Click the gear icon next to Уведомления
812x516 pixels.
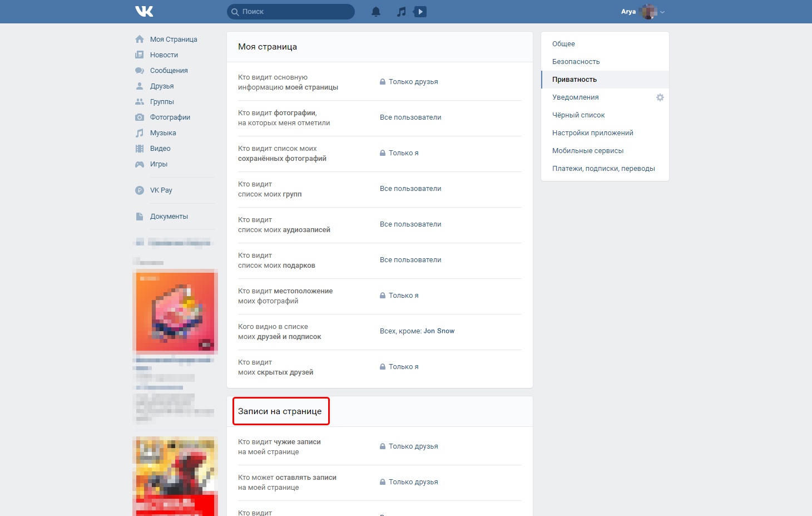pyautogui.click(x=660, y=97)
